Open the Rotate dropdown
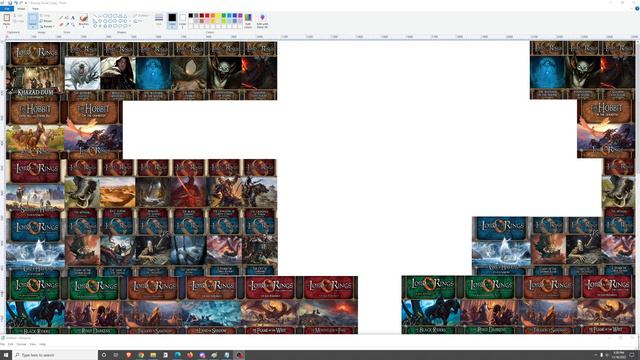Image resolution: width=640 pixels, height=360 pixels. (48, 27)
